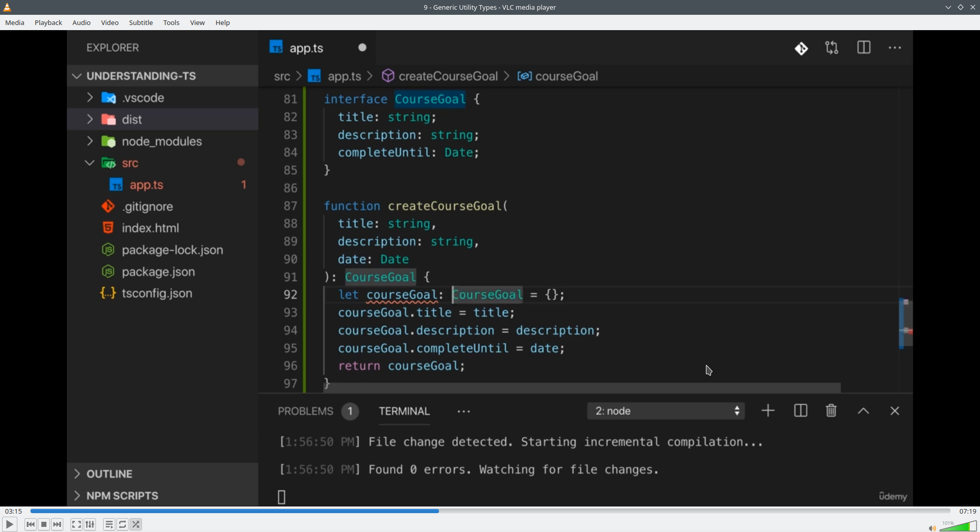The image size is (980, 532).
Task: Create a new terminal with plus icon
Action: [768, 411]
